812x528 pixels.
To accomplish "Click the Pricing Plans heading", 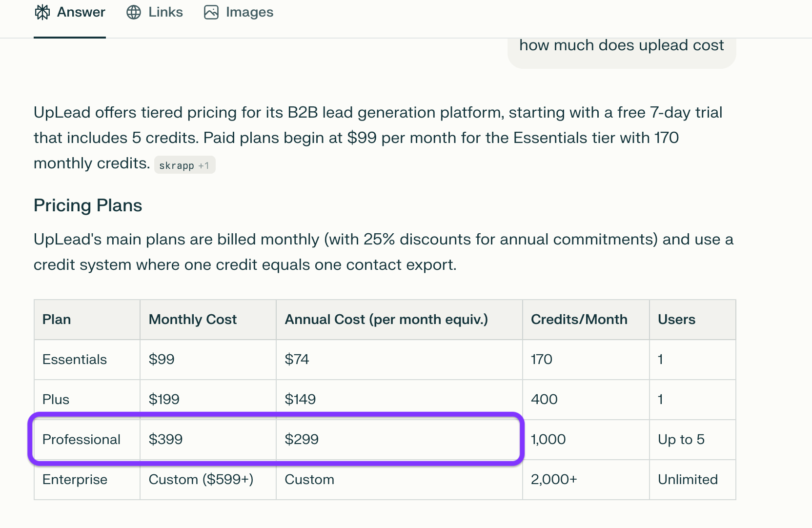I will coord(88,205).
